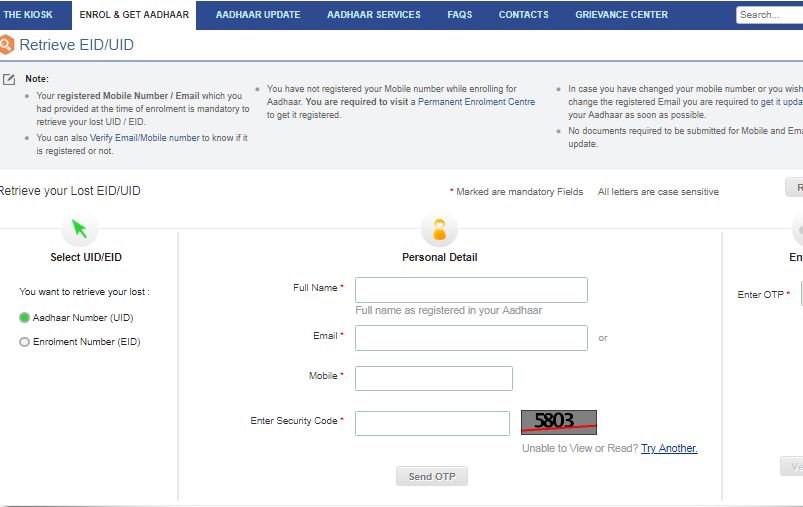Click the 5803 captcha image
The width and height of the screenshot is (803, 507).
[559, 422]
